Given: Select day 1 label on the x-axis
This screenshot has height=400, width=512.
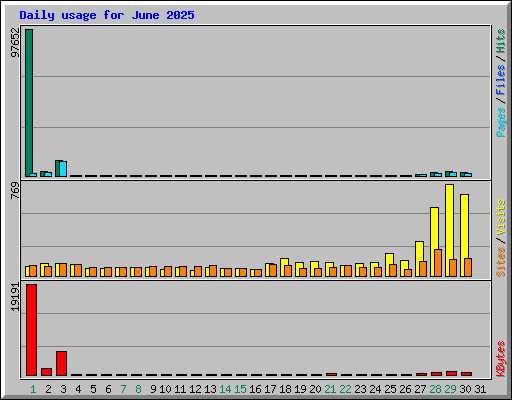Looking at the screenshot, I should 33,389.
